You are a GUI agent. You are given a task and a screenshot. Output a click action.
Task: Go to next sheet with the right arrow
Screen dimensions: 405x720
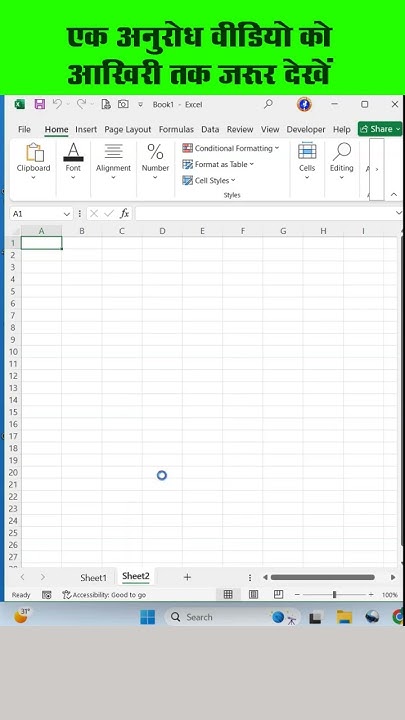pos(43,577)
